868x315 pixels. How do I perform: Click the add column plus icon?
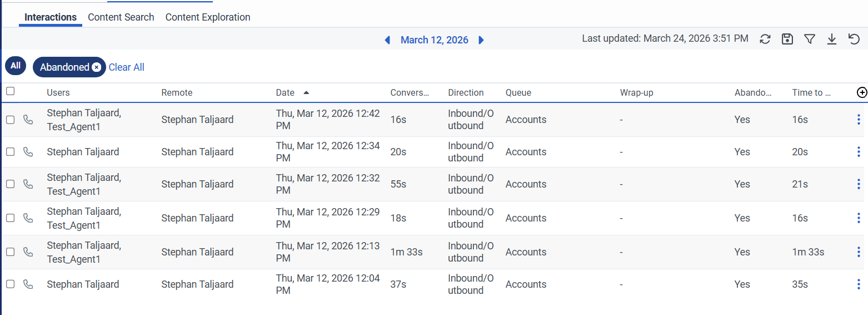click(x=862, y=93)
